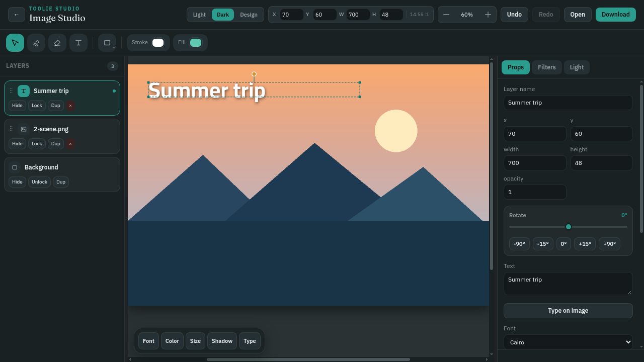Screen dimensions: 644x362
Task: Click the Summer trip text on canvas
Action: pyautogui.click(x=207, y=90)
